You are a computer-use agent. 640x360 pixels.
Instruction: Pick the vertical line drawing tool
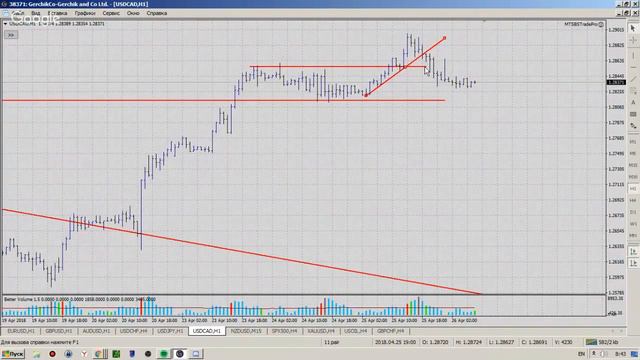click(x=633, y=55)
